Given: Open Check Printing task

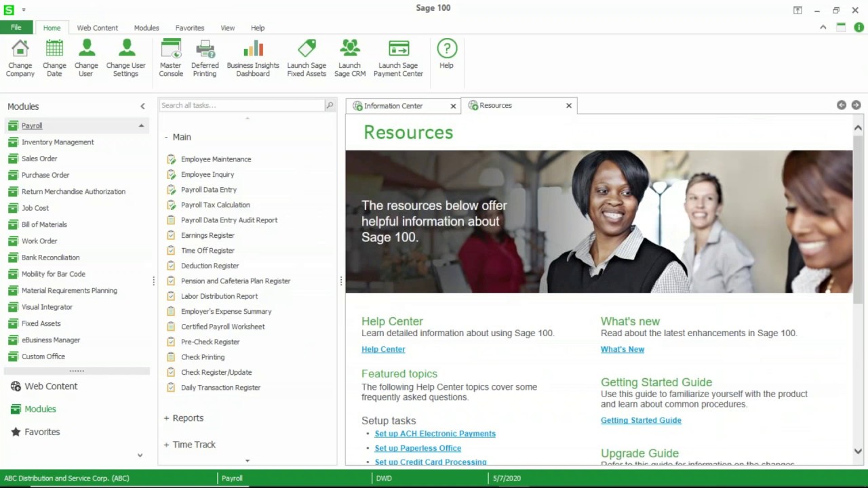Looking at the screenshot, I should (203, 357).
